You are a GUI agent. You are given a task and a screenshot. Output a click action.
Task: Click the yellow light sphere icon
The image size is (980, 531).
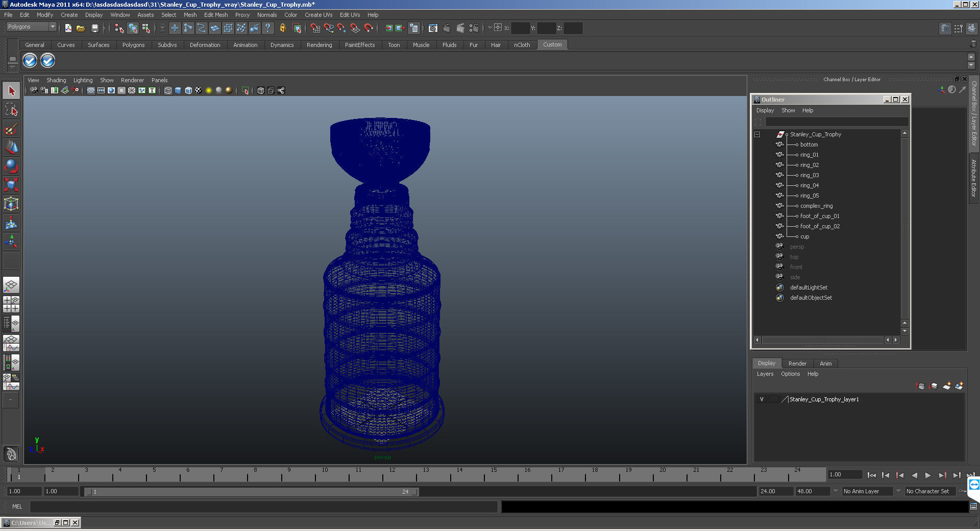tap(209, 90)
